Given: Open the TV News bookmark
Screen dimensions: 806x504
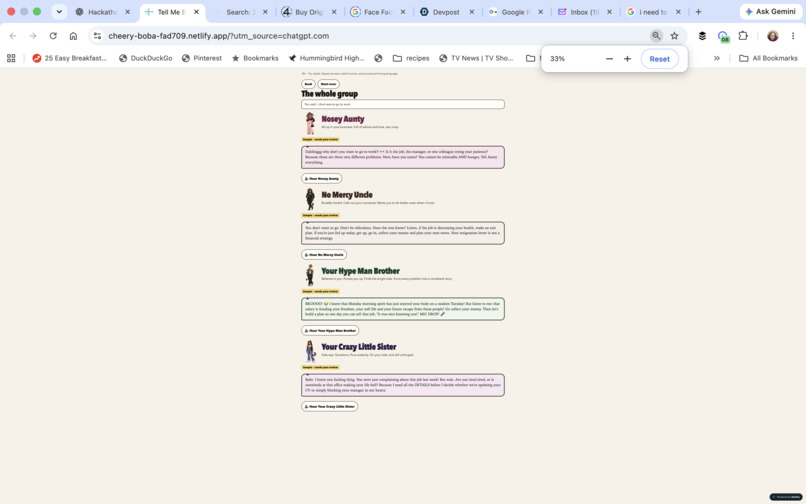Looking at the screenshot, I should 476,58.
